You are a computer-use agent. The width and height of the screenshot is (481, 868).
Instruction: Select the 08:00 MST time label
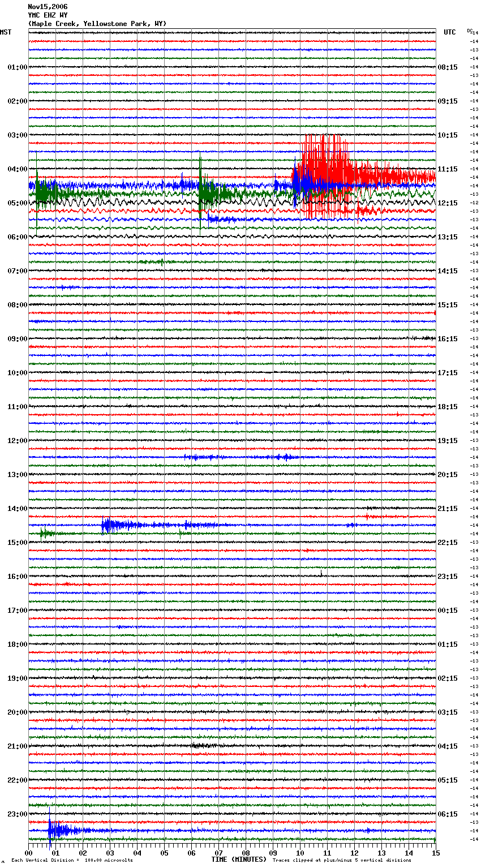coord(18,305)
